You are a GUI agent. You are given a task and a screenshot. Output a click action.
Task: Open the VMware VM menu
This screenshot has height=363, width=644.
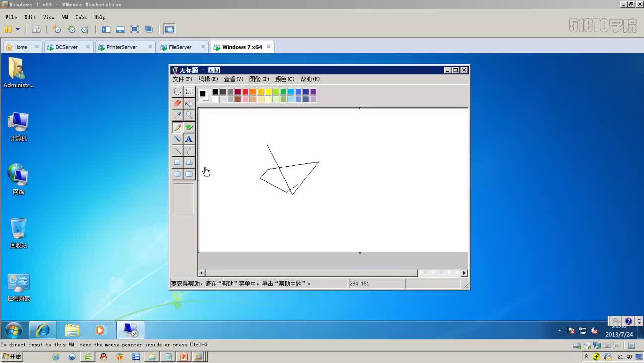65,17
